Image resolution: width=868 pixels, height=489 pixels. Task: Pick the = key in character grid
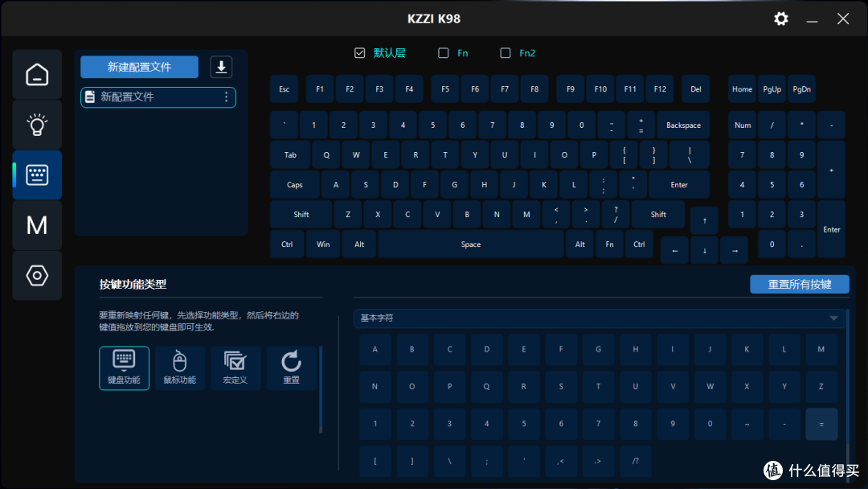[821, 424]
